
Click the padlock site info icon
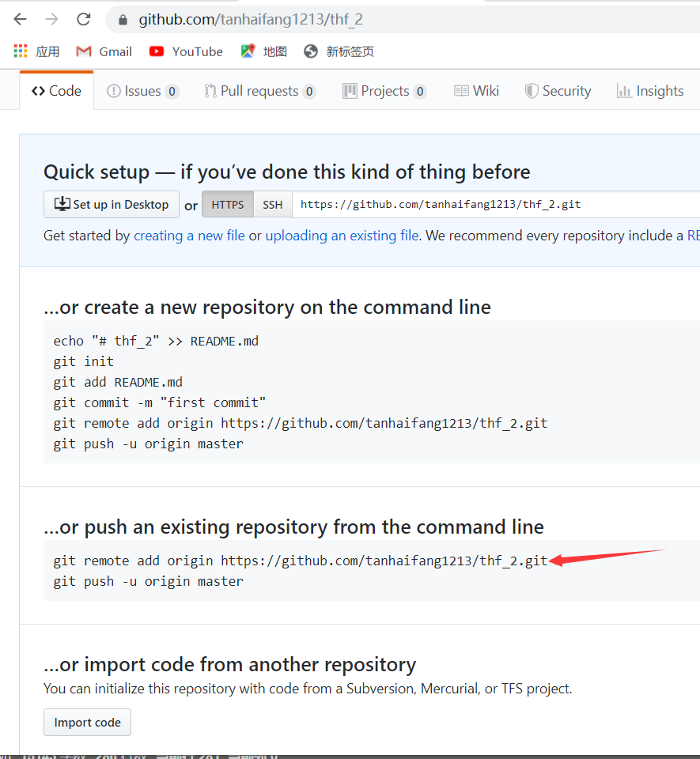click(x=123, y=20)
